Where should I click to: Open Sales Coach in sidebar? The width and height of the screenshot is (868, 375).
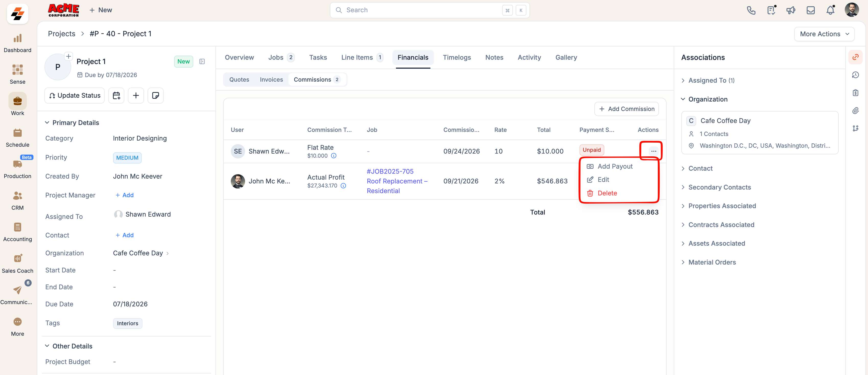[x=18, y=264]
